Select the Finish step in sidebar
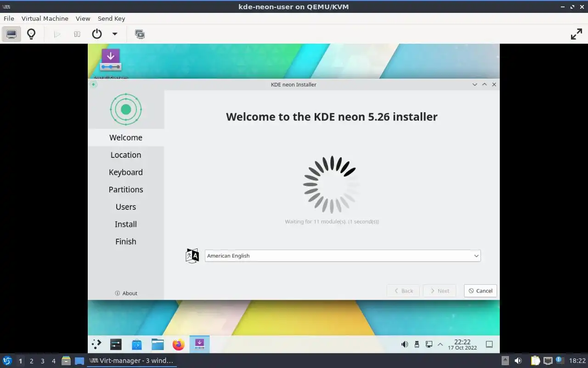 (126, 241)
